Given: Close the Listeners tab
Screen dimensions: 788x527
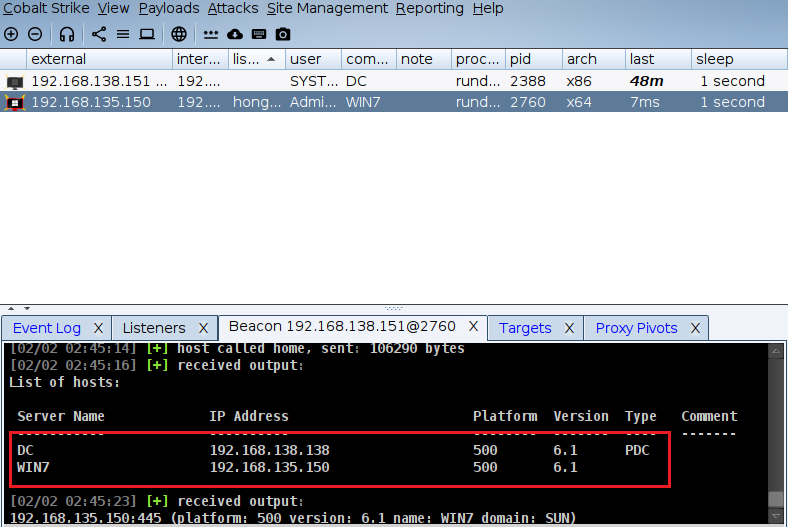Looking at the screenshot, I should [x=203, y=328].
